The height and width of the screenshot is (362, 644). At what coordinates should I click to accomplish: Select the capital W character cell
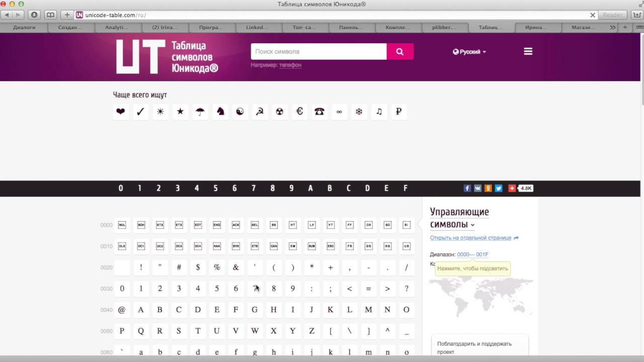255,331
